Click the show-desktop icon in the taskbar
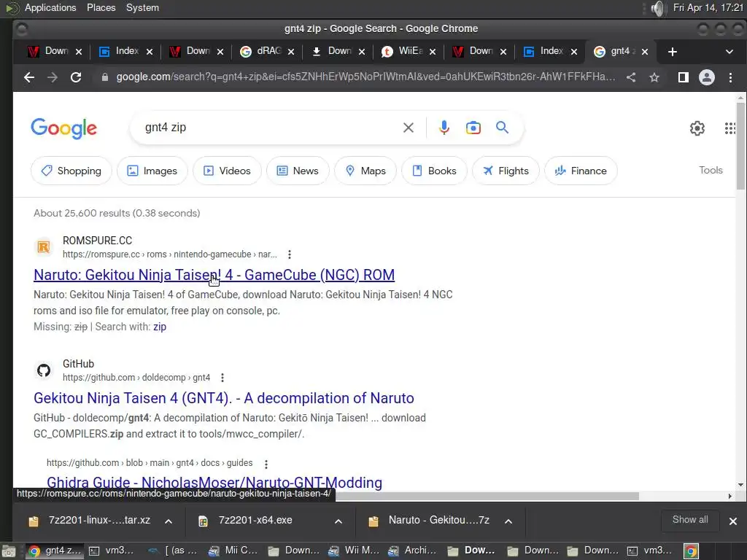This screenshot has height=560, width=747. 9,551
